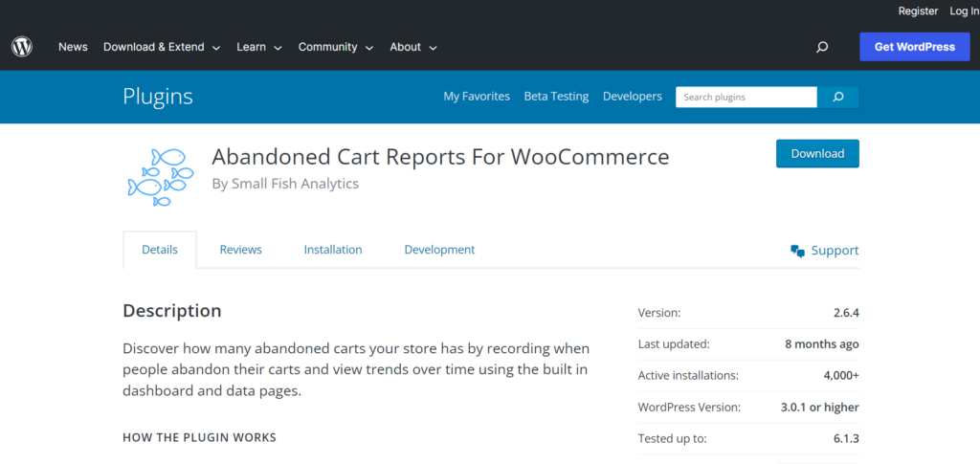Click the 'Version:' label
Viewport: 980px width, 464px height.
pos(659,313)
